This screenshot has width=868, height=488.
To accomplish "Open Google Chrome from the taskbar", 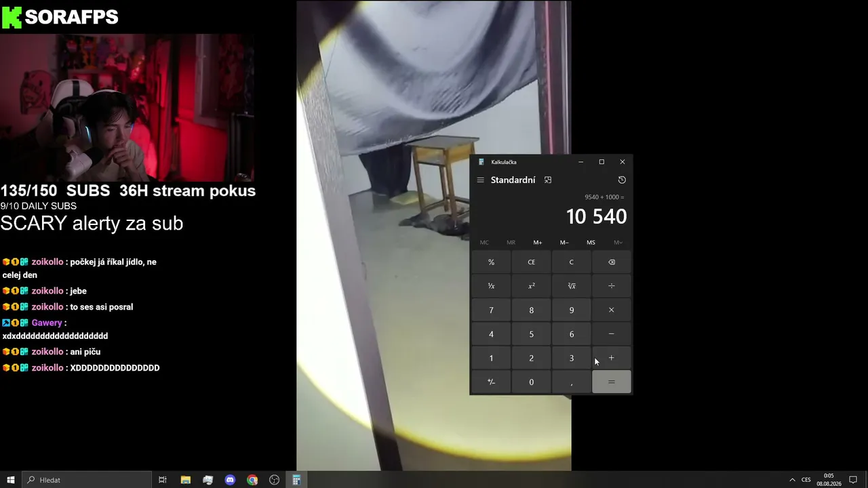I will pos(252,480).
